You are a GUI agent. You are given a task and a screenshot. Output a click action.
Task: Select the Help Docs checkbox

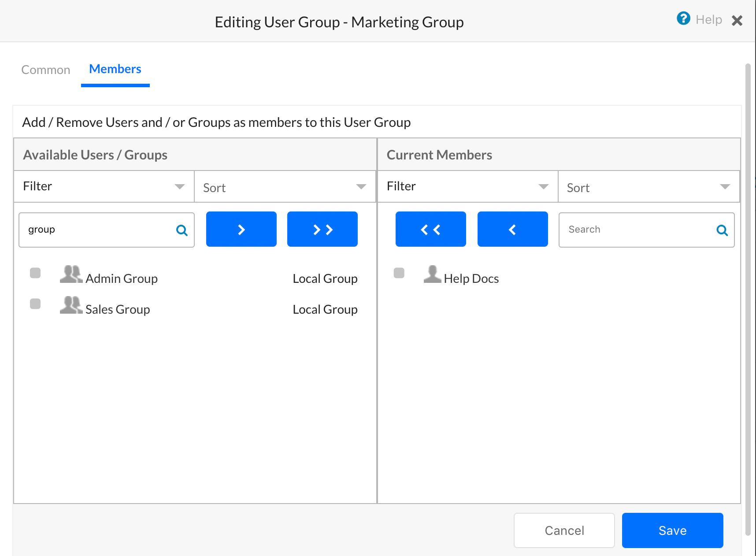click(x=399, y=273)
